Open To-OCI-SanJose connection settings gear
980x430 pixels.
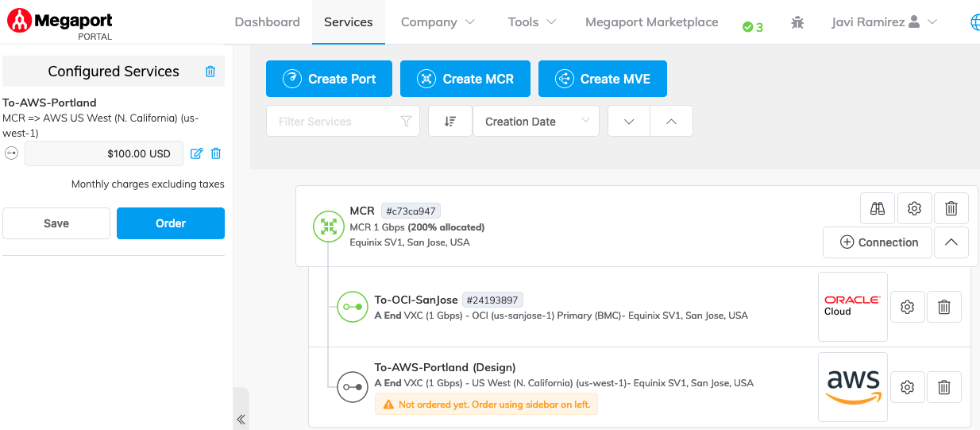point(908,307)
